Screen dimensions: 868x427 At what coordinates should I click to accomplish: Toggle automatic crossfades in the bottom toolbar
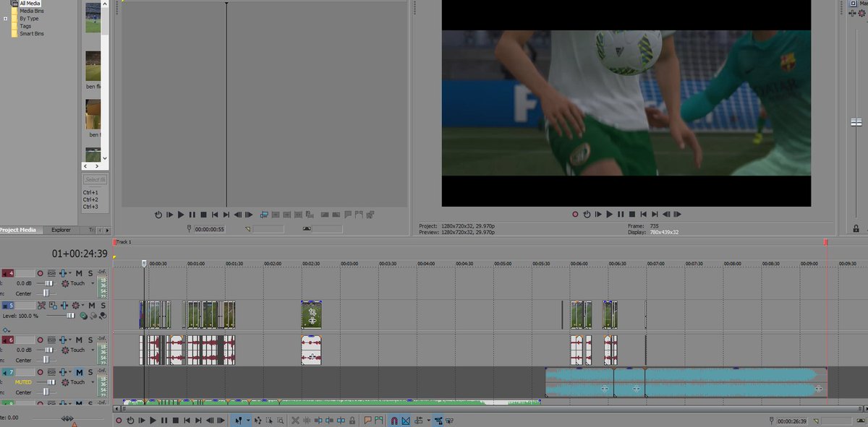406,420
